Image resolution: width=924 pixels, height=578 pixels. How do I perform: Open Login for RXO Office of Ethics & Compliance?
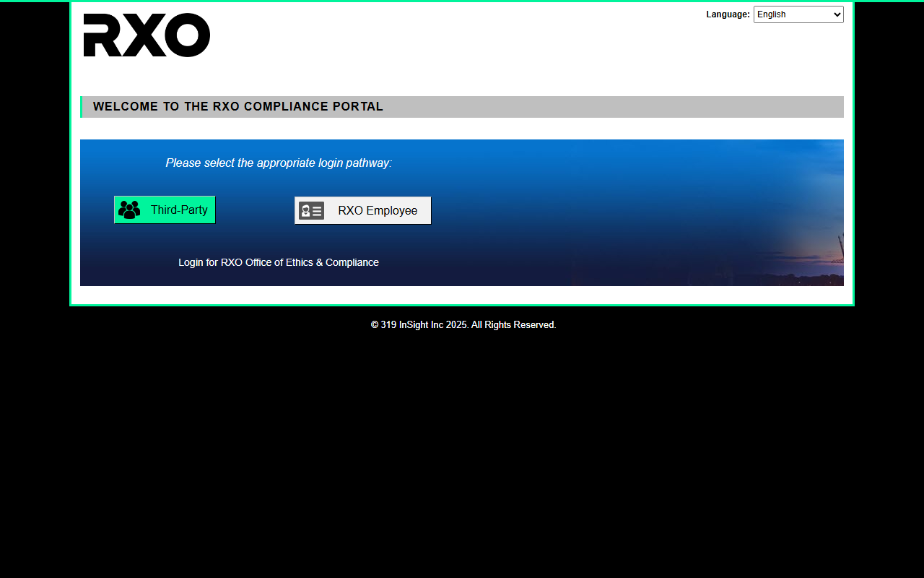tap(279, 262)
